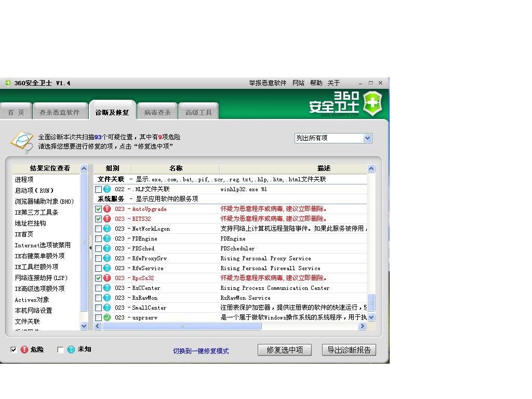Check the PDEngine checkbox
Viewport: 532px width, 399px height.
(98, 238)
